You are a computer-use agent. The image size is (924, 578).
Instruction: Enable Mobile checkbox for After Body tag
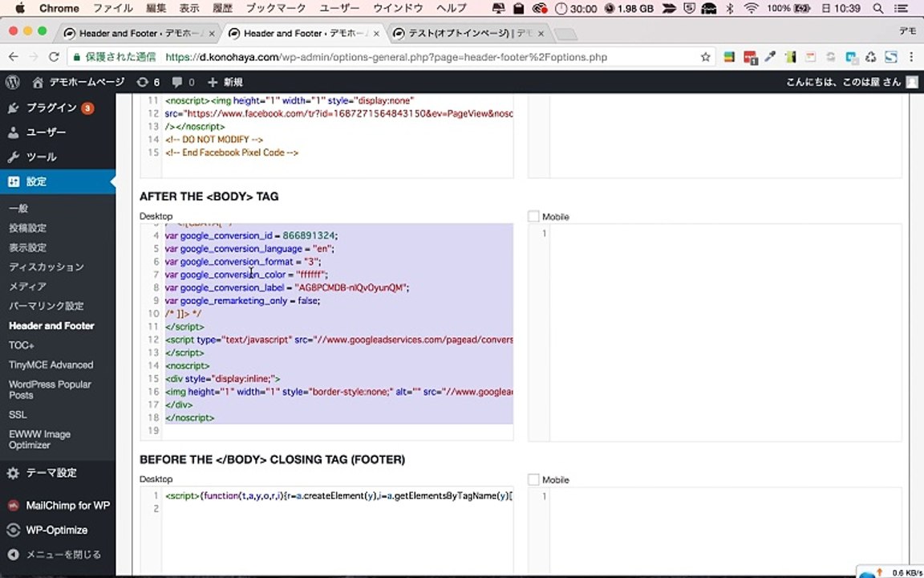(533, 217)
